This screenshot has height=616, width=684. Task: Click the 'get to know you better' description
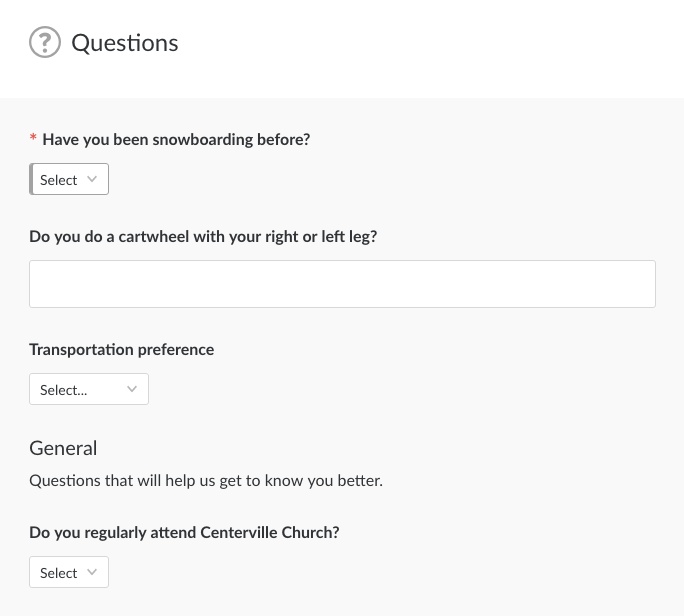(x=206, y=480)
